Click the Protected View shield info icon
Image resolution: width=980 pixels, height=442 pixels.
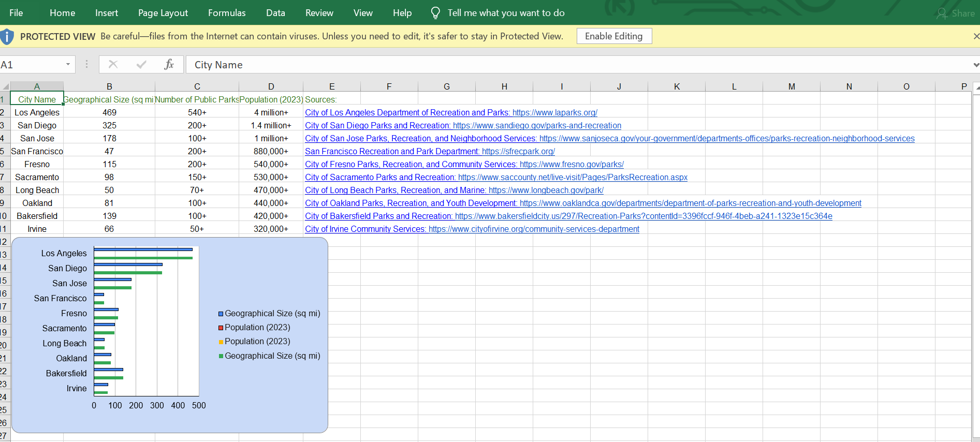(7, 36)
